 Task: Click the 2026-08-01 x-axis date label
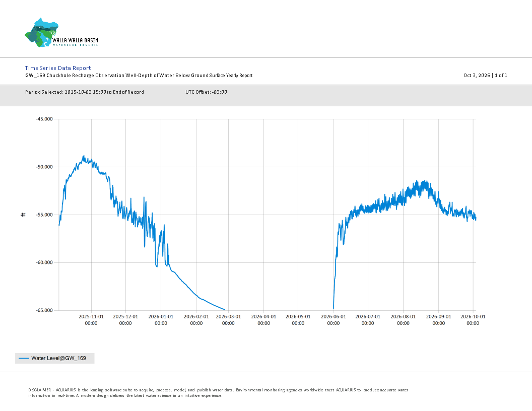(x=403, y=320)
